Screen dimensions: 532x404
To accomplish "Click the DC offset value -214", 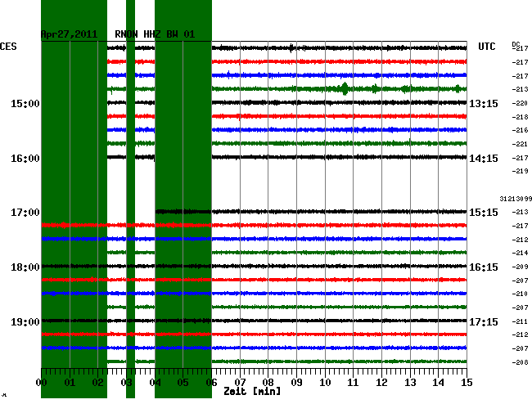I will [520, 253].
